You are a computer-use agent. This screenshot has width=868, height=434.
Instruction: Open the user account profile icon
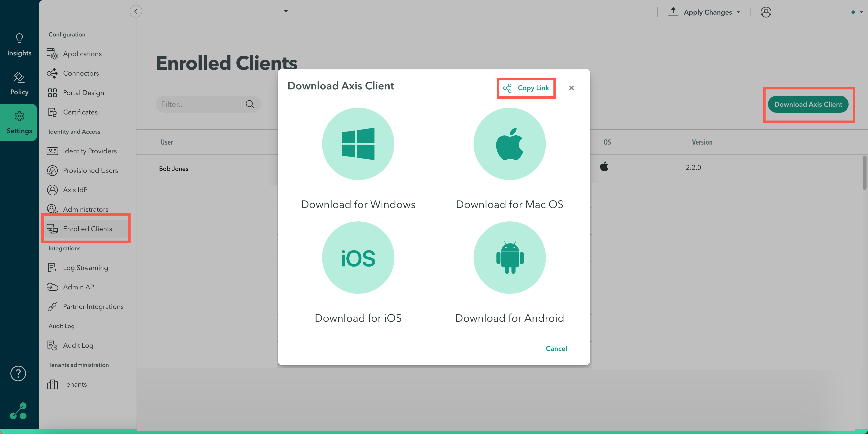(x=766, y=12)
